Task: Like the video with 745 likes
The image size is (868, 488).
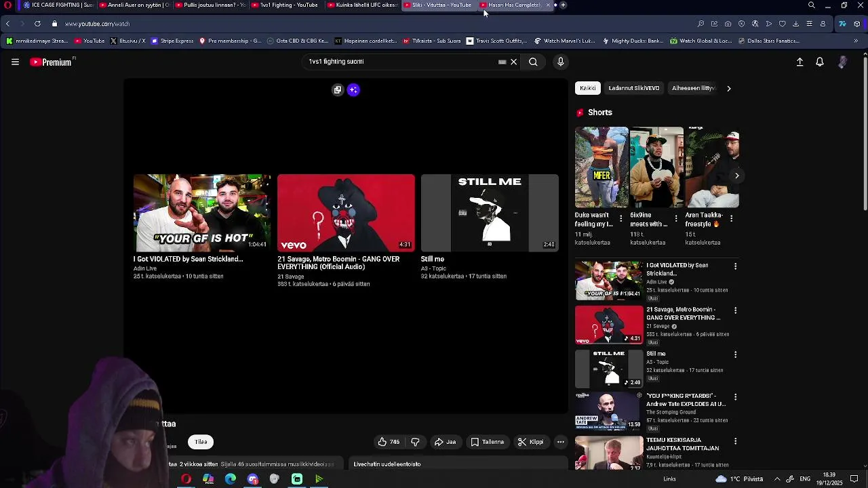Action: click(389, 442)
